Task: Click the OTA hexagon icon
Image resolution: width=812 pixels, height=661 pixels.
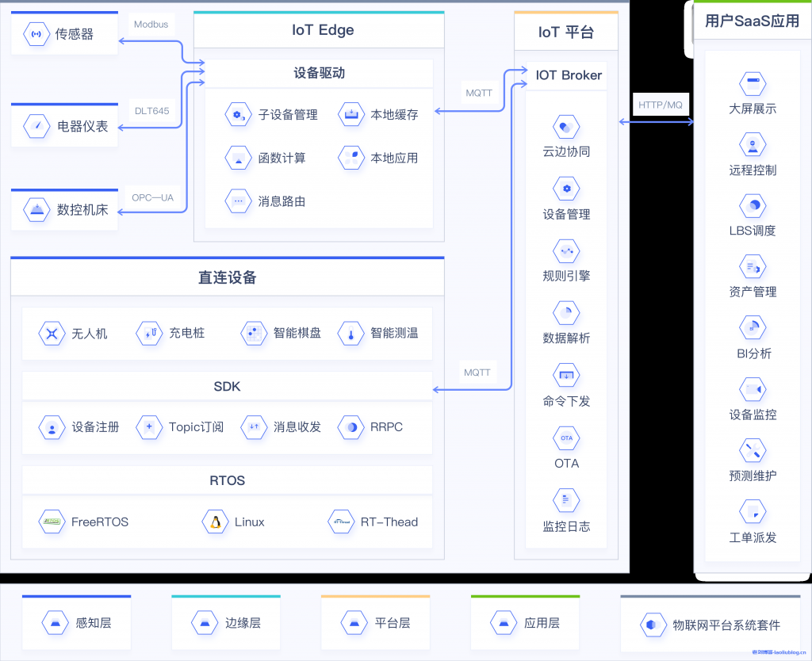Action: point(565,437)
